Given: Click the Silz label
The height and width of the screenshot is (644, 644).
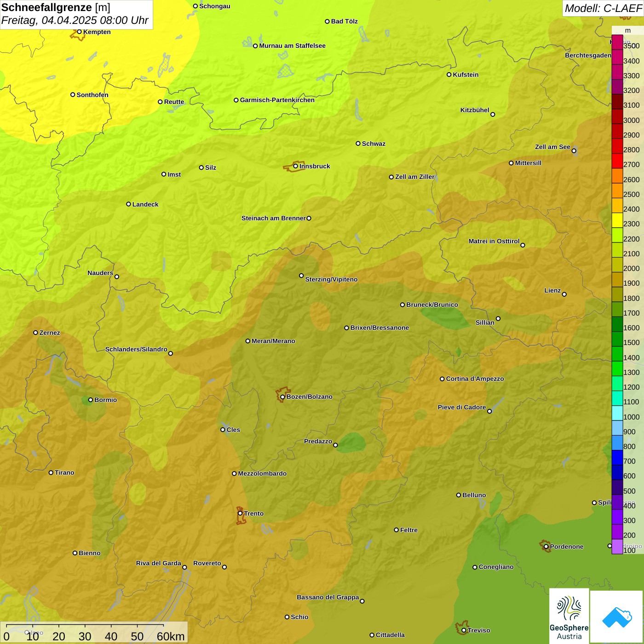Looking at the screenshot, I should pyautogui.click(x=211, y=167).
